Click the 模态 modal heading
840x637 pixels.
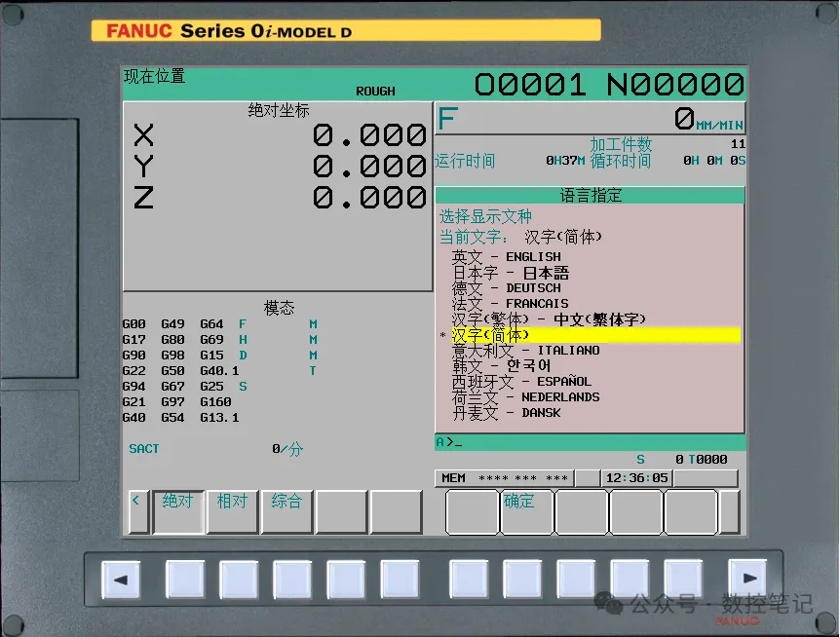[x=279, y=308]
